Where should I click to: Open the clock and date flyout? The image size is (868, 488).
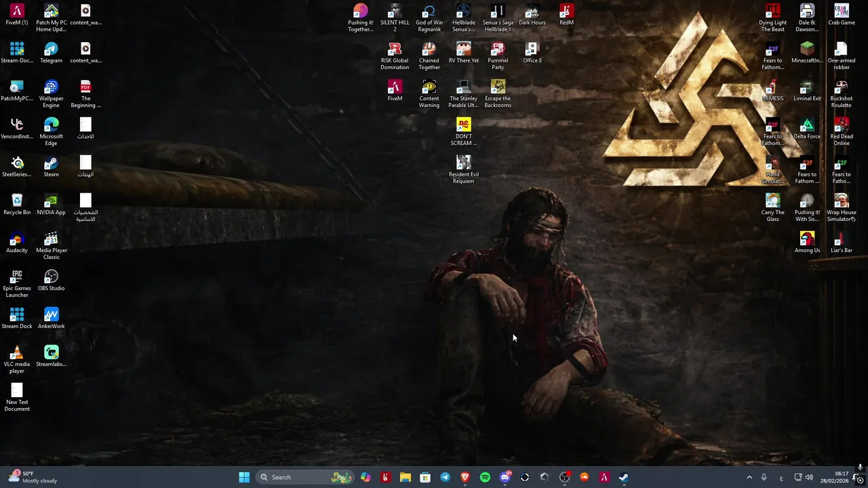click(x=833, y=477)
